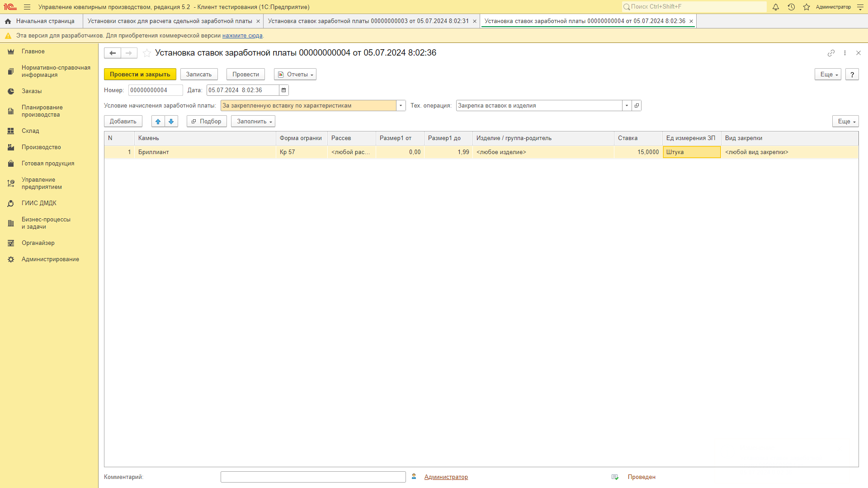868x488 pixels.
Task: Open the date calendar picker icon
Action: coord(284,90)
